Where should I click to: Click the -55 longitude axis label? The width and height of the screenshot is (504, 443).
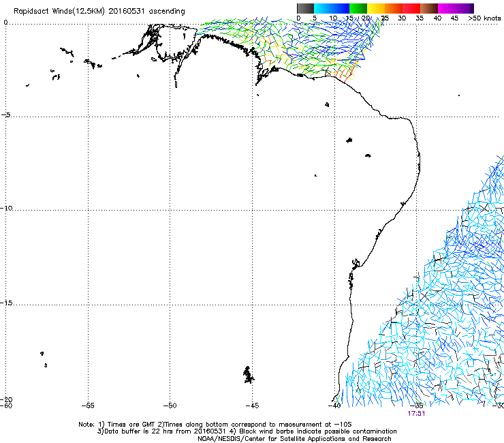click(x=88, y=406)
